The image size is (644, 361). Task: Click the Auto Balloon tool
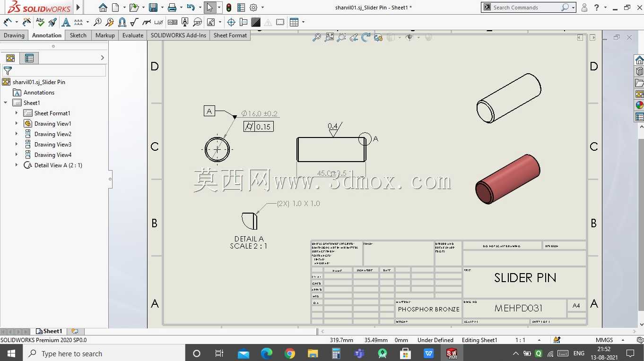click(x=110, y=22)
